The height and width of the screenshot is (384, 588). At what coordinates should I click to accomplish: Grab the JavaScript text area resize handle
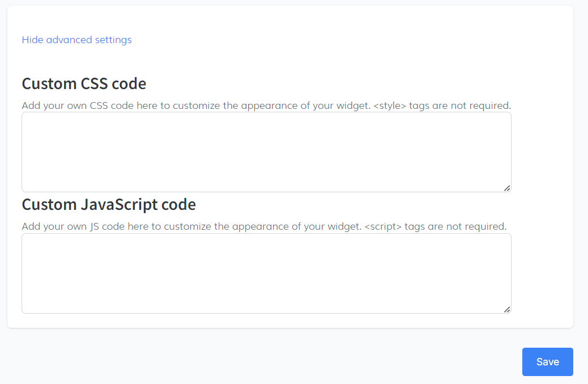coord(507,309)
